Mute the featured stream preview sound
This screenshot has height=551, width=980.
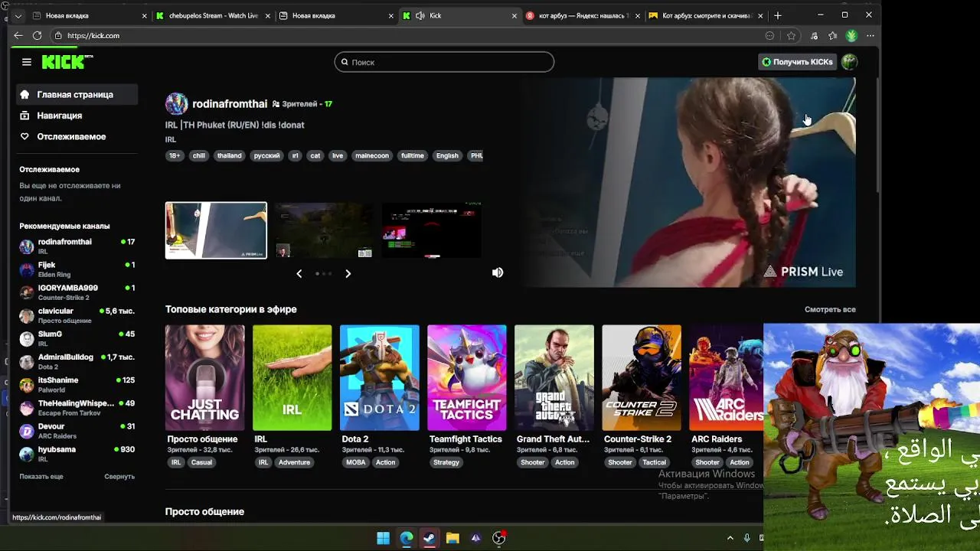pyautogui.click(x=498, y=272)
